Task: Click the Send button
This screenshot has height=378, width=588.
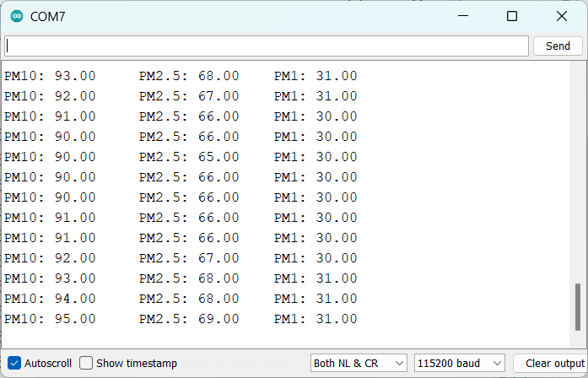Action: (x=558, y=46)
